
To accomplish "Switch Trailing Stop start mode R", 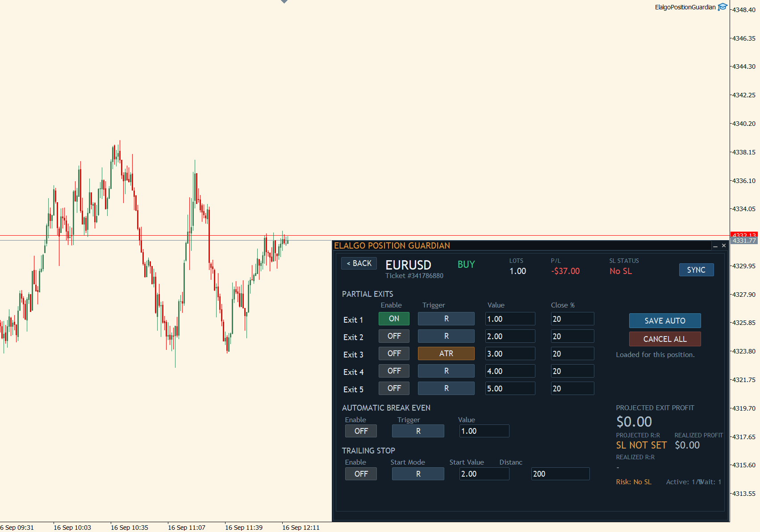I will click(418, 474).
